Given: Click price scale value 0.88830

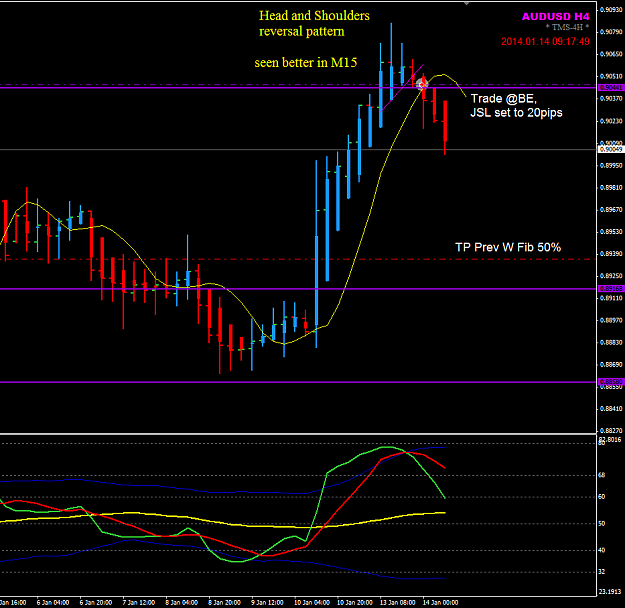Looking at the screenshot, I should [611, 342].
